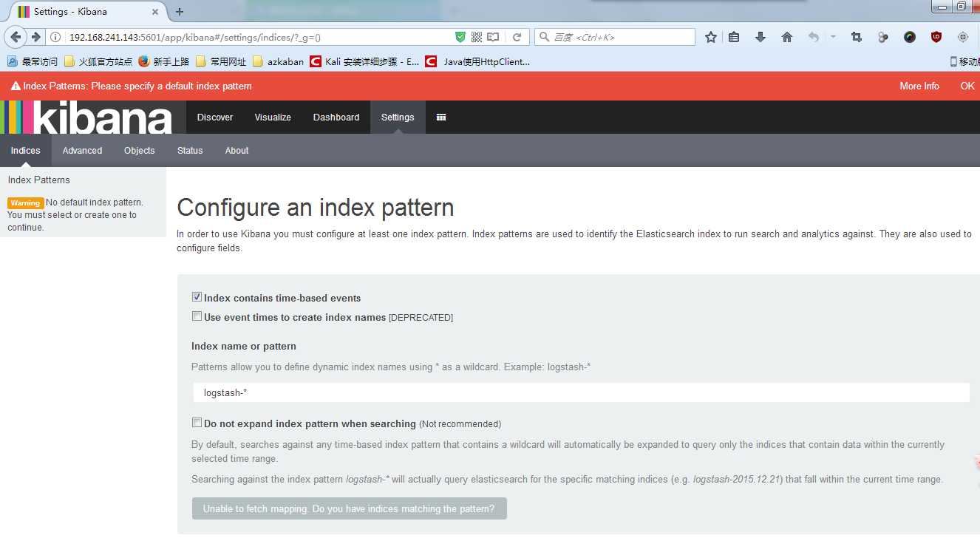
Task: Open the azkaban bookmark folder
Action: click(x=278, y=61)
